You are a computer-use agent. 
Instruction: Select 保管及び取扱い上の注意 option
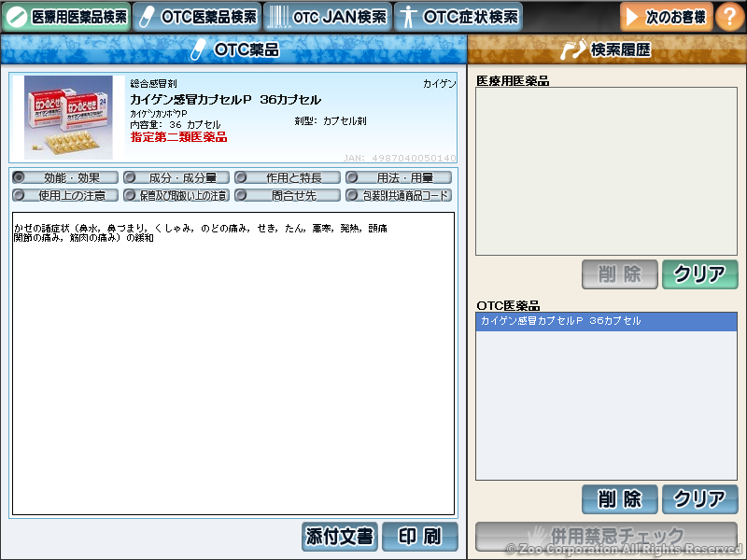[176, 195]
